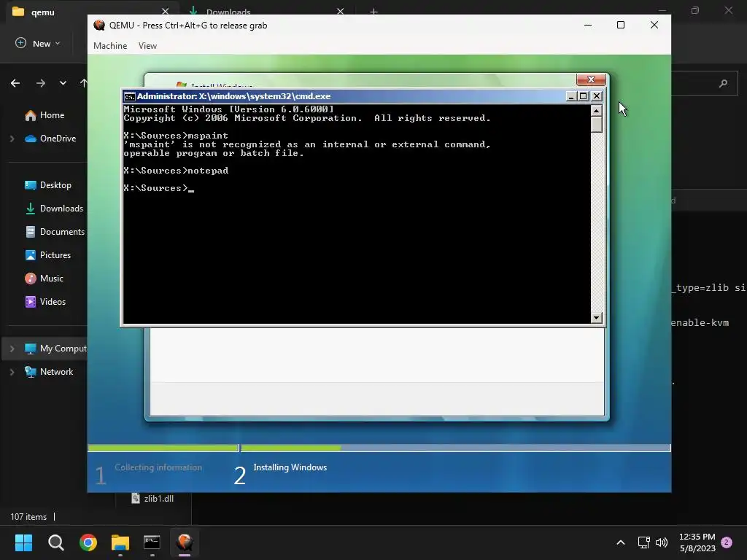747x560 pixels.
Task: Launch Google Chrome from taskbar
Action: (88, 542)
